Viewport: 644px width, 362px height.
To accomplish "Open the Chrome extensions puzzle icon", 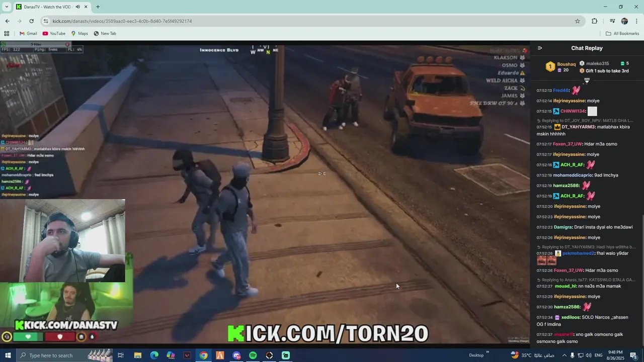I will 595,21.
